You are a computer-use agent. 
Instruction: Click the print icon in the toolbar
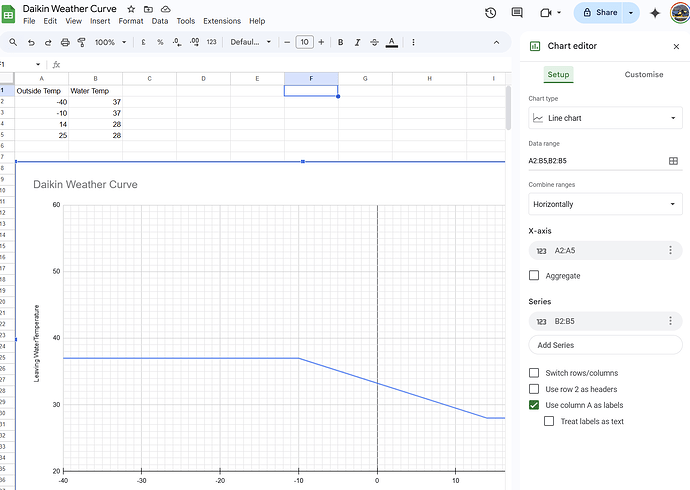pyautogui.click(x=65, y=42)
